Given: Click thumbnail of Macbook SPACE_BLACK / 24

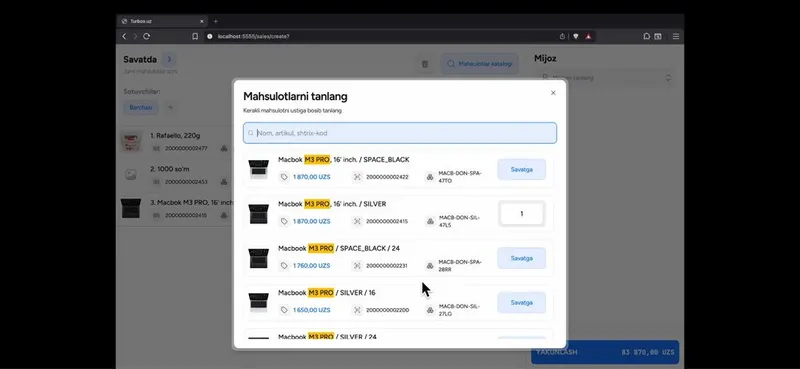Looking at the screenshot, I should (259, 258).
